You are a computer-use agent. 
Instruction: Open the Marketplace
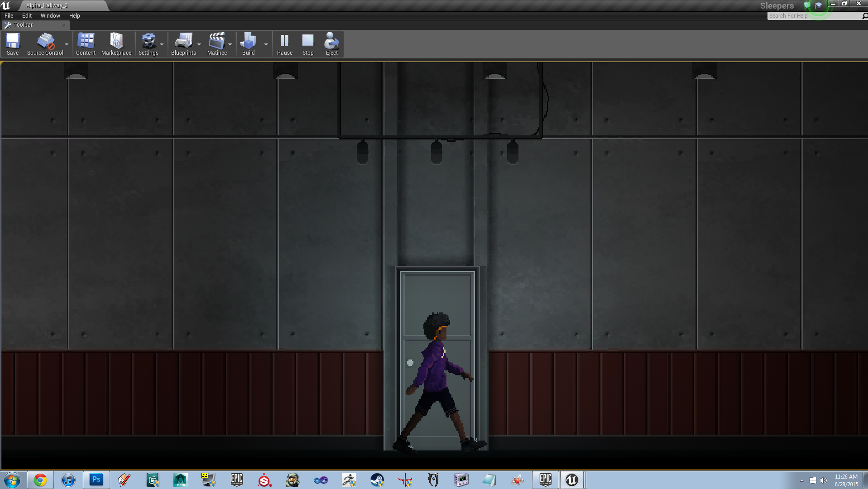[x=116, y=44]
